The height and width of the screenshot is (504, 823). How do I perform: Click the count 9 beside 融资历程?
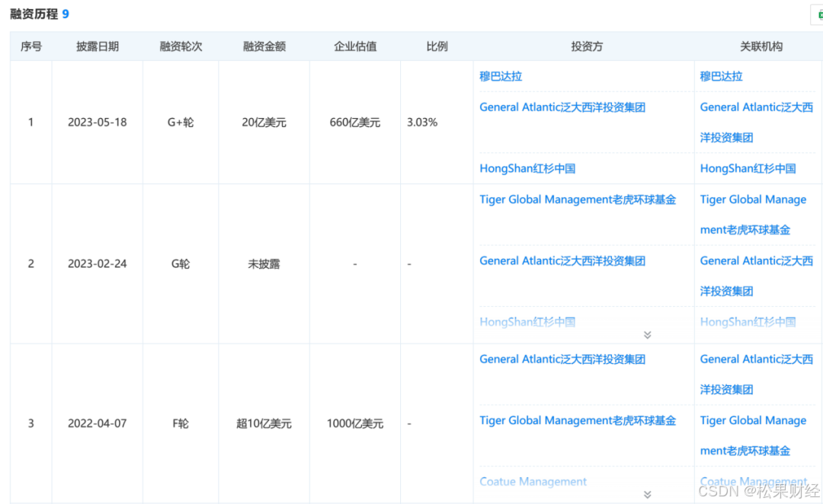tap(66, 14)
